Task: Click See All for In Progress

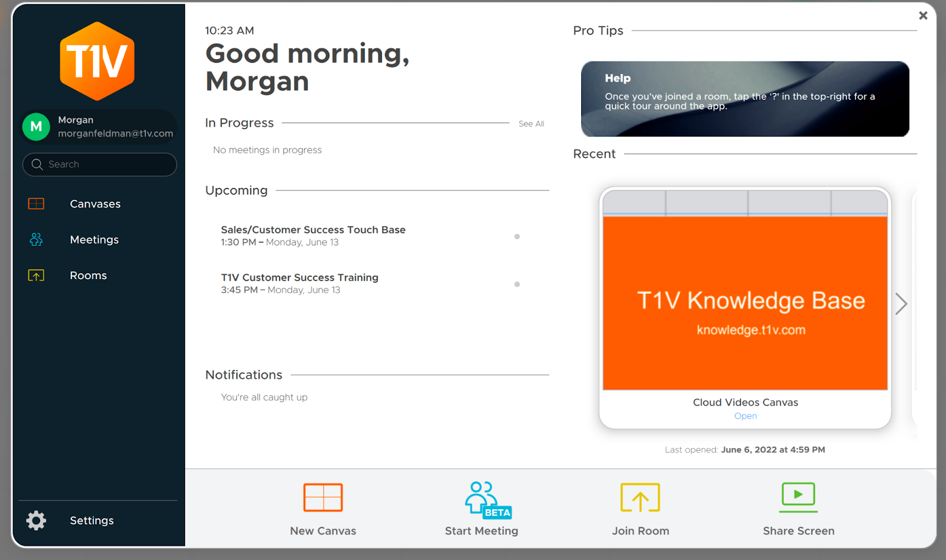Action: pyautogui.click(x=531, y=124)
